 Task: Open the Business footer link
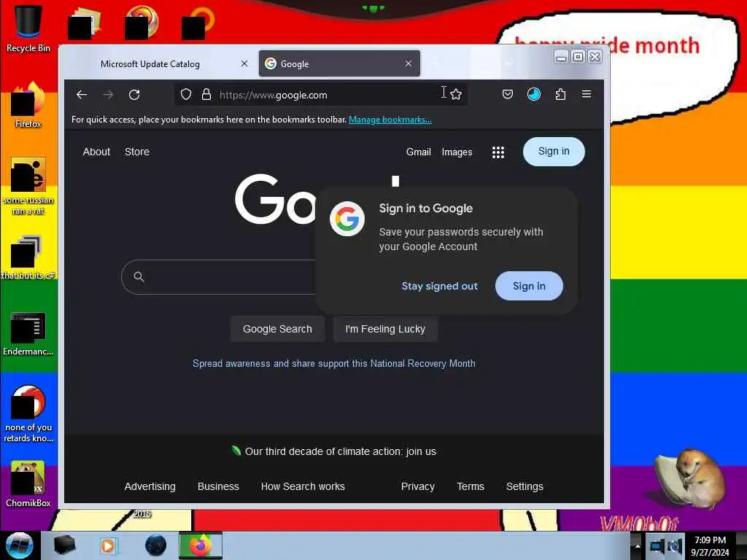point(218,486)
